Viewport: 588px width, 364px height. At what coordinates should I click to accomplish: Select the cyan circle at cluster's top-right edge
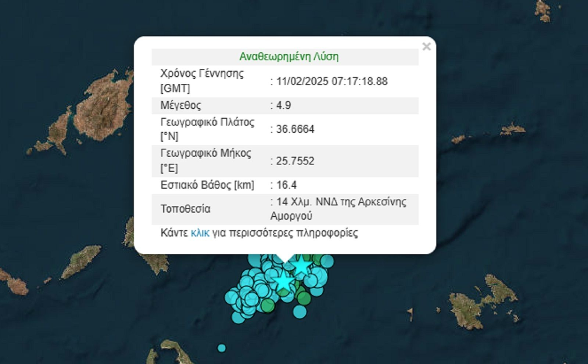tap(327, 261)
